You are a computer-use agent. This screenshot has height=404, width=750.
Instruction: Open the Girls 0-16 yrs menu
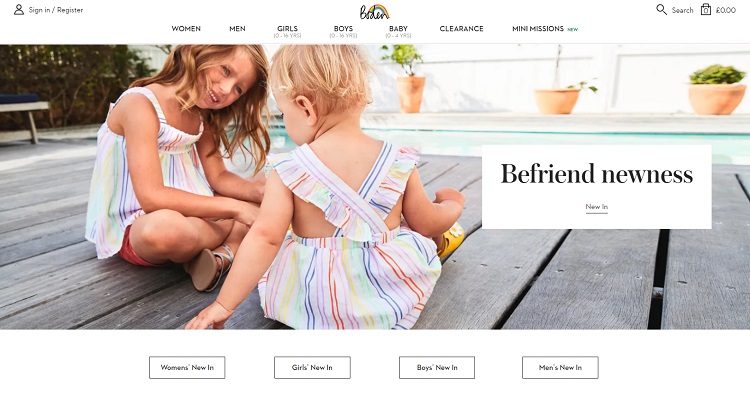point(287,32)
